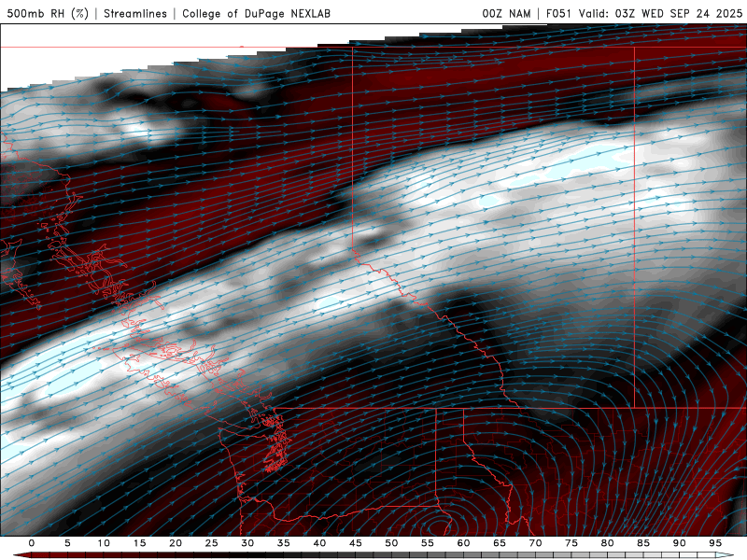Click the '50' colorbar scale label
747x560 pixels.
(x=391, y=543)
